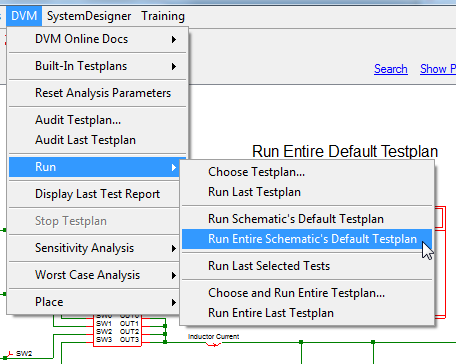Run Schematic's Default Testplan

coord(307,219)
